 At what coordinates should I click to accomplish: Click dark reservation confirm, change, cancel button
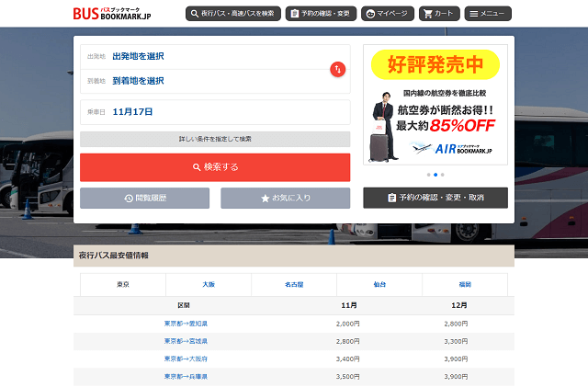(435, 198)
